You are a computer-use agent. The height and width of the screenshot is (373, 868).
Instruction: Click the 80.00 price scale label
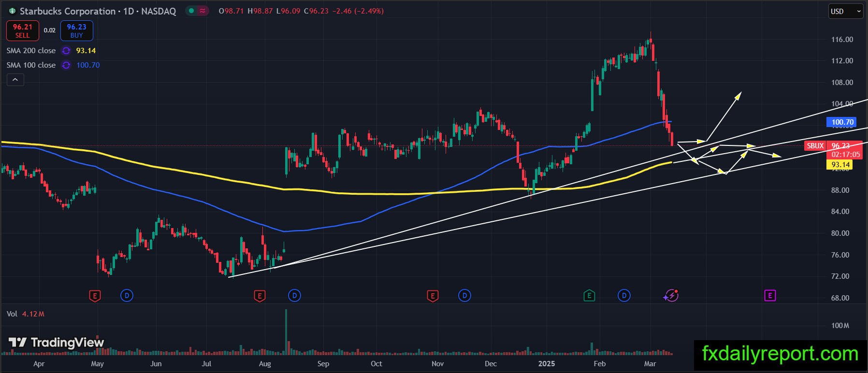(840, 233)
